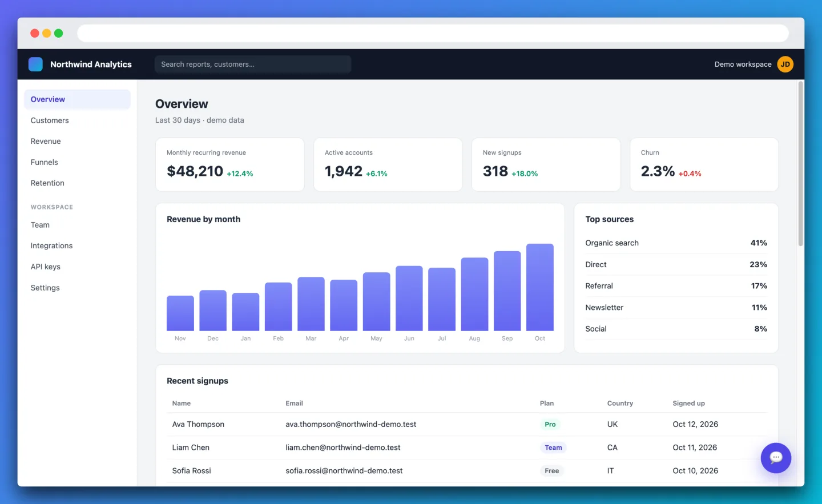Select Ava Thompson in the signups table
Screen dimensions: 822x504
[198, 424]
